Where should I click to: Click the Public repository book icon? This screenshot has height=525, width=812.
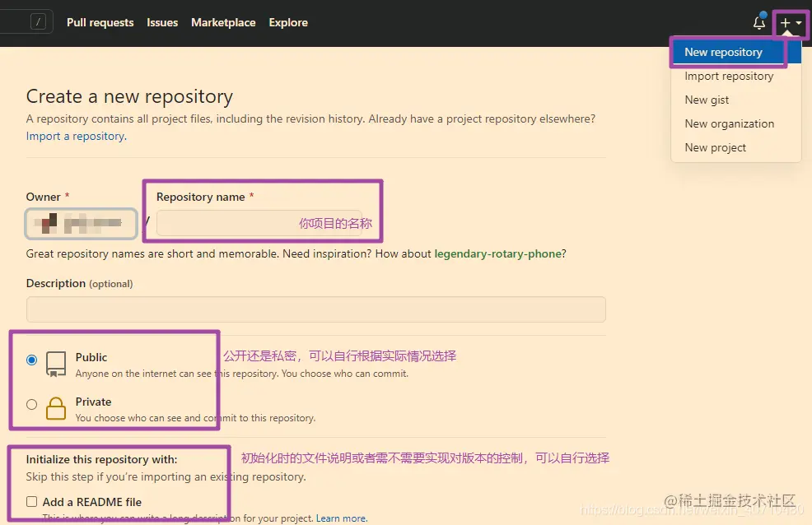[x=56, y=365]
